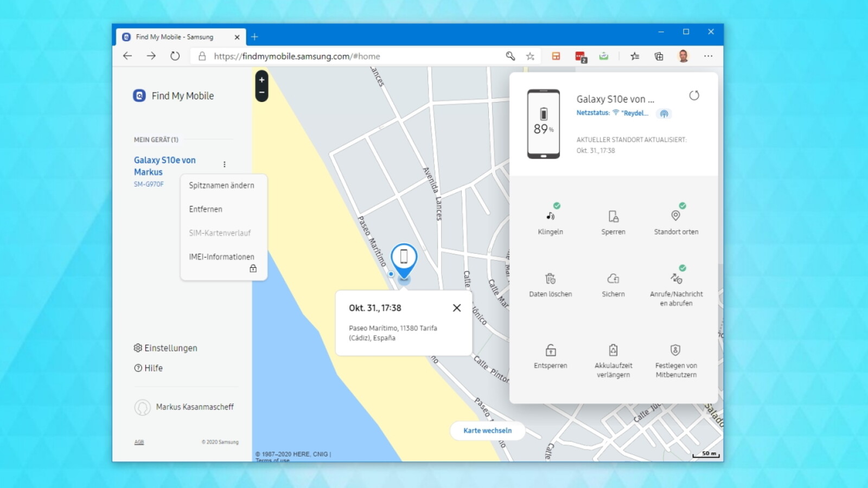Click the Klingeln ring icon

(550, 216)
